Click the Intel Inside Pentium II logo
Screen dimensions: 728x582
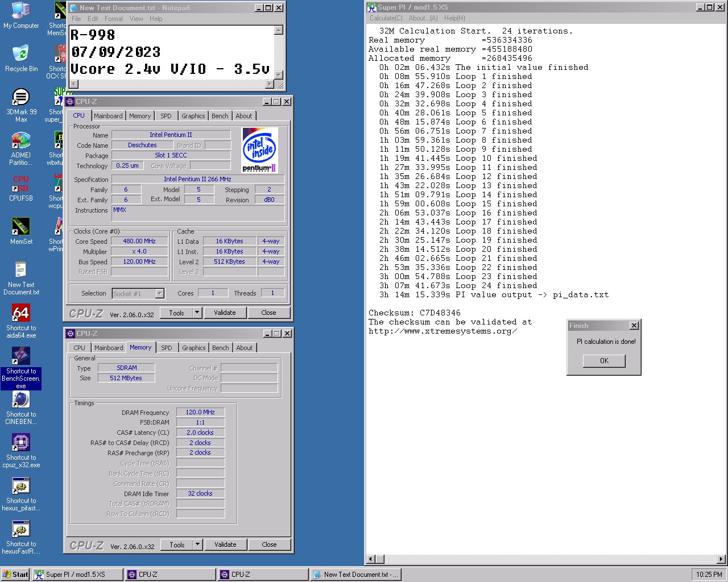click(x=260, y=151)
